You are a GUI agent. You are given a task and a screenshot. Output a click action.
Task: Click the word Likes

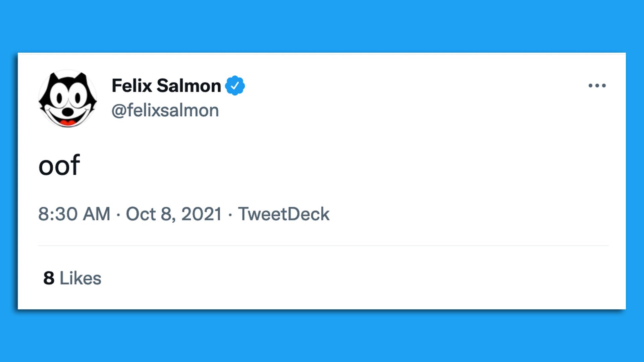(x=80, y=278)
